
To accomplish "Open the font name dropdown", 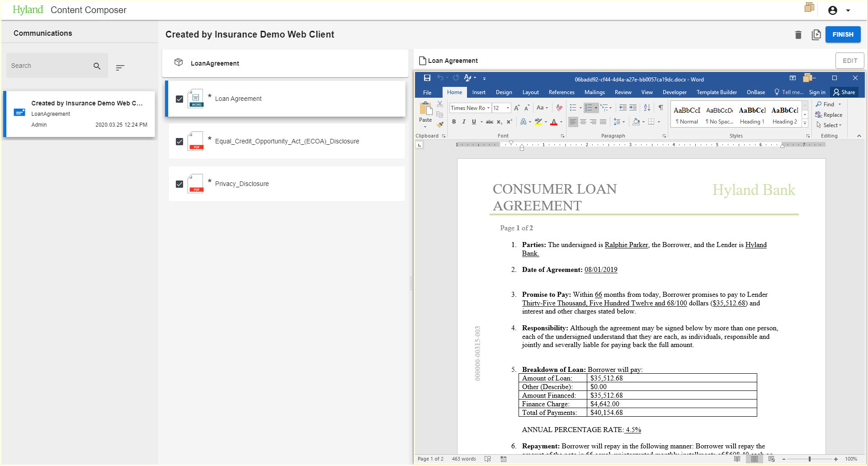I will pyautogui.click(x=488, y=108).
